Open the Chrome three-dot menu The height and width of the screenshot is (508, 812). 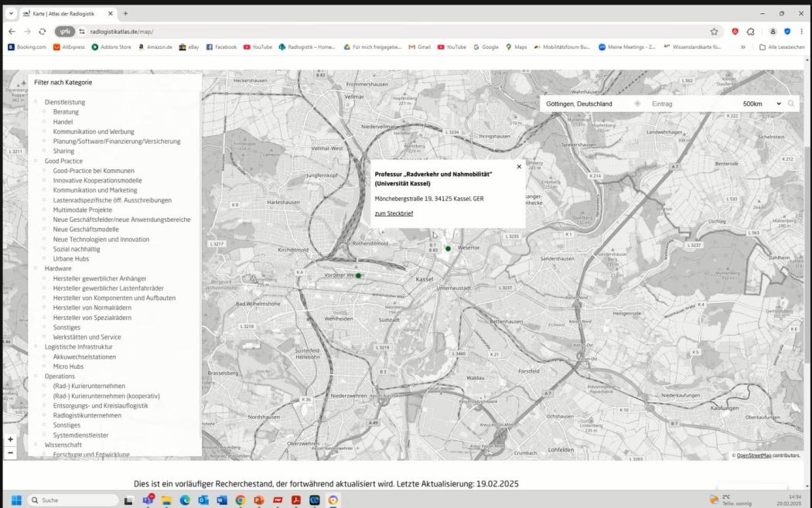click(x=802, y=32)
